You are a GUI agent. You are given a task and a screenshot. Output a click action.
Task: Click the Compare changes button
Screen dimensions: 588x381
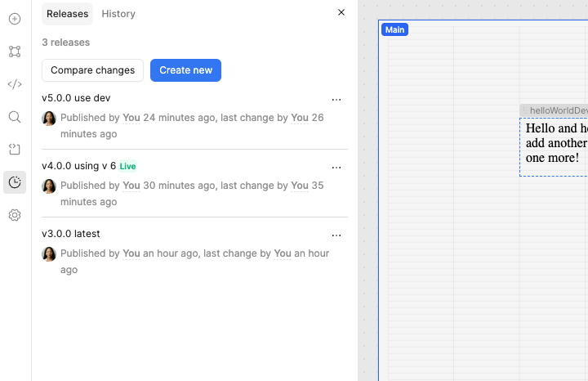[92, 70]
